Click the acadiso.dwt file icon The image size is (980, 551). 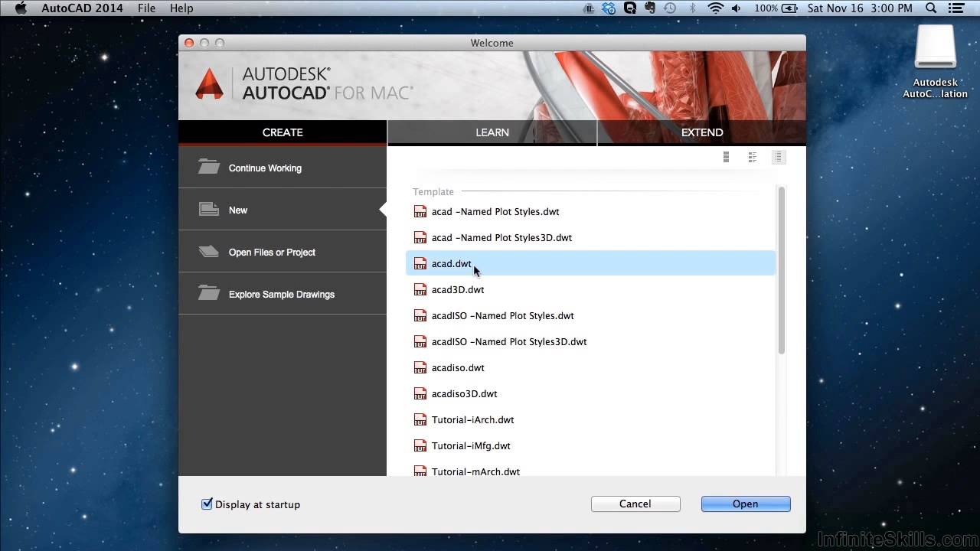(x=420, y=367)
